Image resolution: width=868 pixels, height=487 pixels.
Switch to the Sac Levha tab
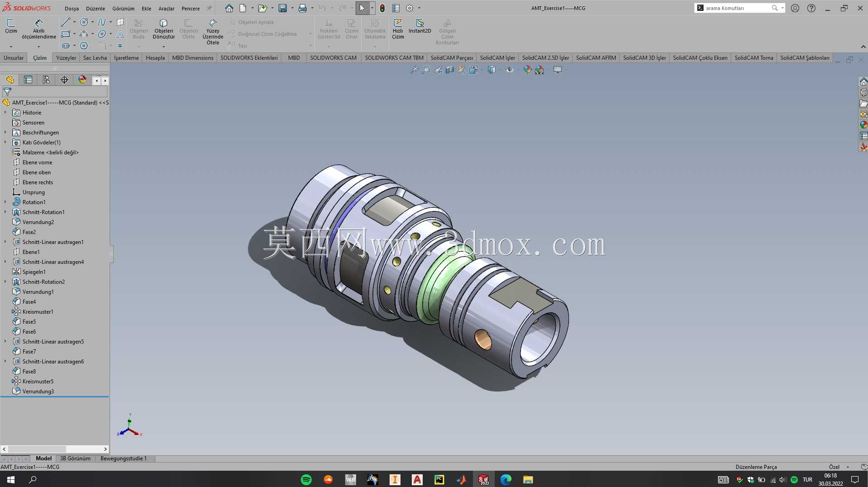[x=95, y=58]
